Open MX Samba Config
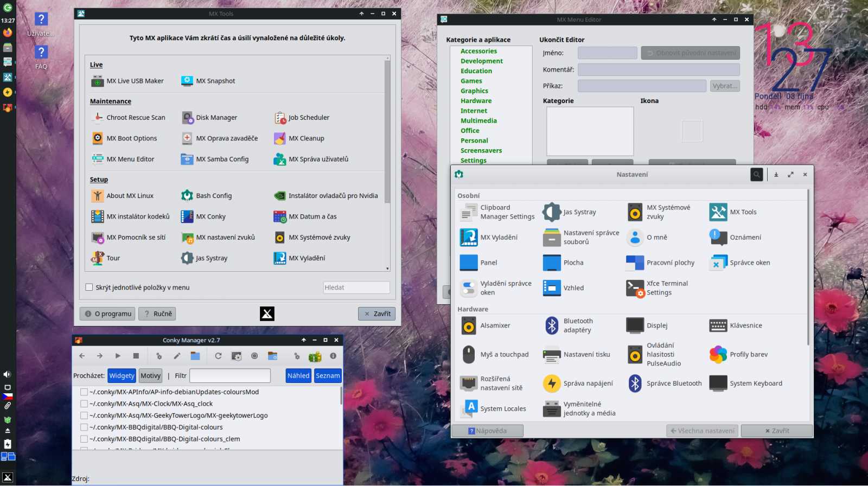Image resolution: width=868 pixels, height=486 pixels. 215,159
